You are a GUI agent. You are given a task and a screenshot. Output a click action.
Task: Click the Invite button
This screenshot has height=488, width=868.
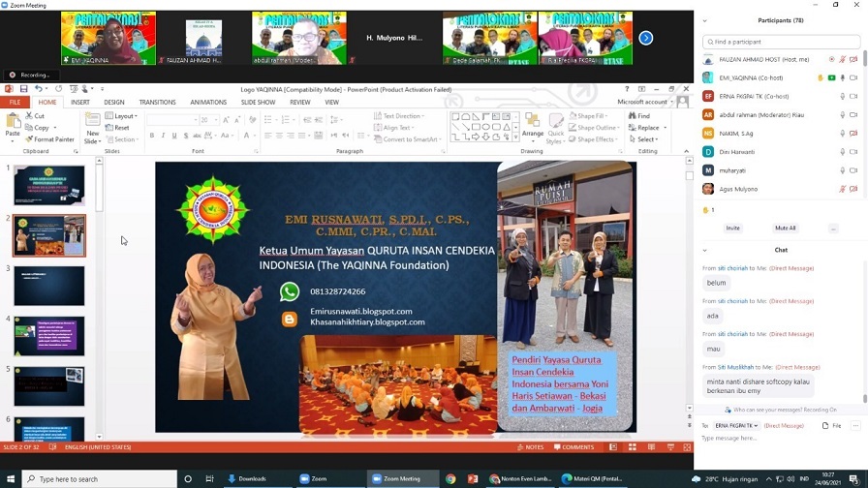coord(732,229)
